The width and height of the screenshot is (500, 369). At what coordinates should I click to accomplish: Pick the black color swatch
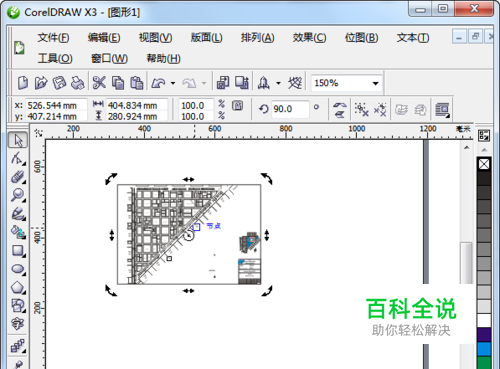[x=484, y=178]
